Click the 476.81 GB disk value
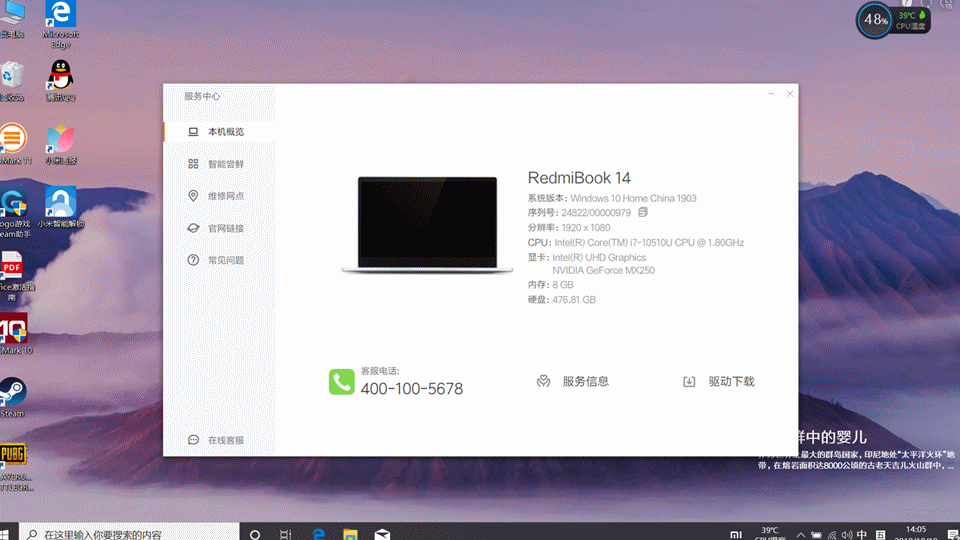 tap(574, 299)
